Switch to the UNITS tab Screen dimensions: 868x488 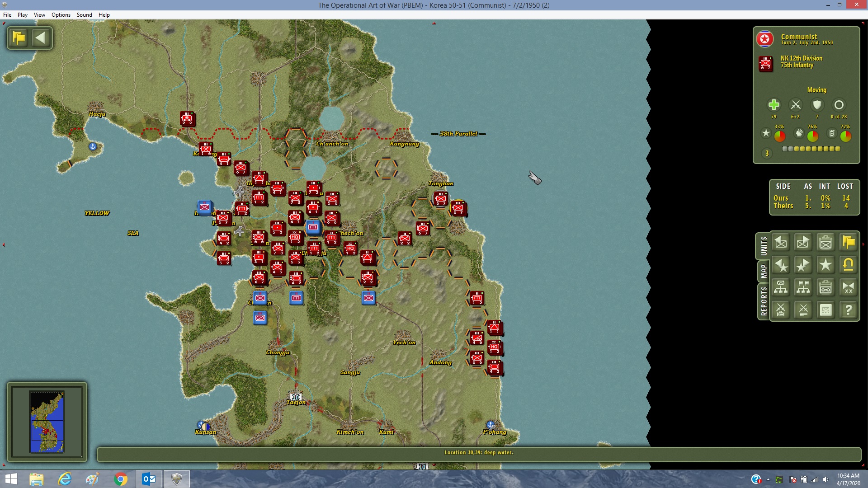click(x=764, y=246)
